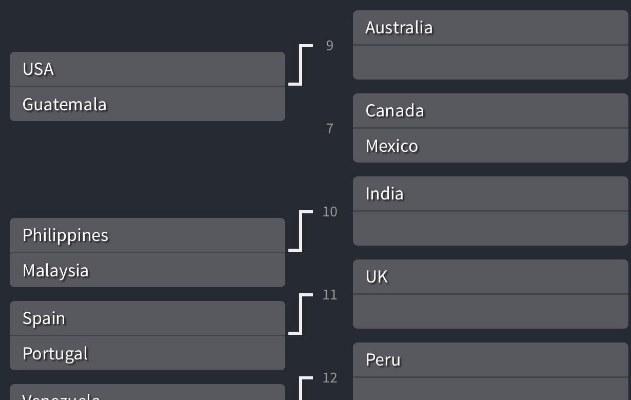The width and height of the screenshot is (631, 400).
Task: Open match number 9
Action: pos(330,46)
